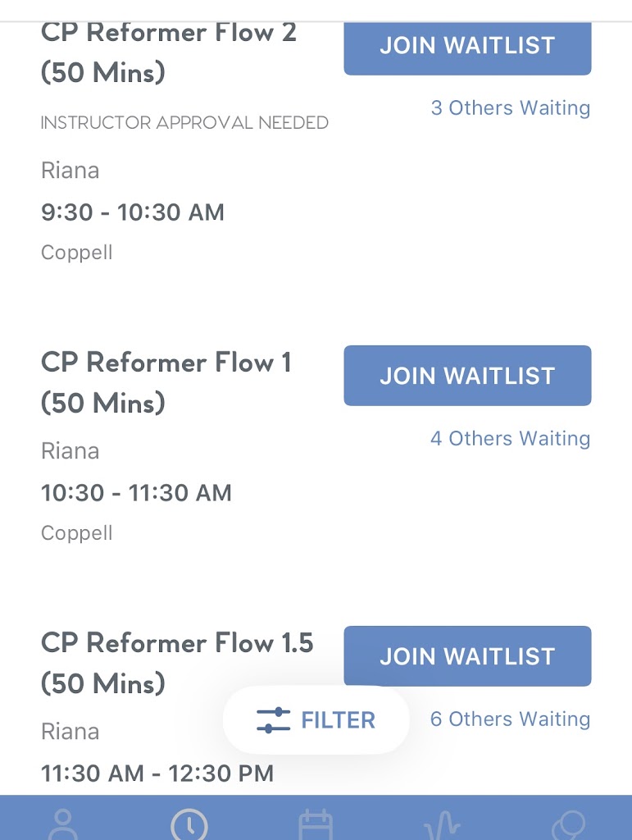Select the 10:30 - 11:30 AM time slot
The width and height of the screenshot is (632, 840).
coord(136,493)
